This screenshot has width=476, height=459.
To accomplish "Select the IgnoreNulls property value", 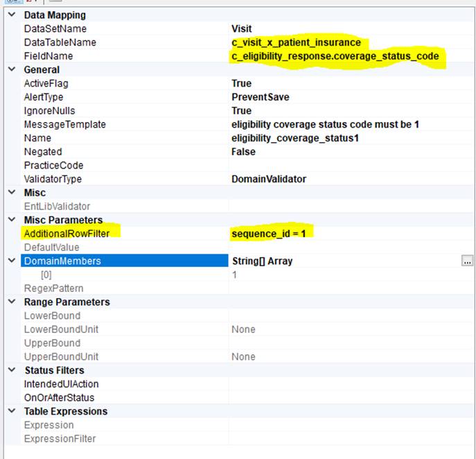I will click(242, 111).
